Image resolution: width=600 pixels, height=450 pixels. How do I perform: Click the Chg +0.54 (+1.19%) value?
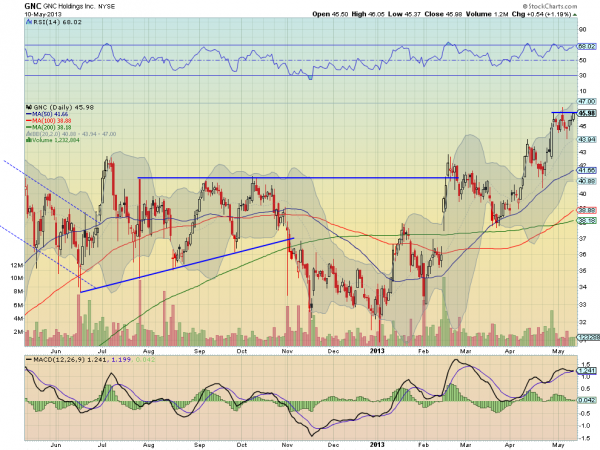point(541,14)
